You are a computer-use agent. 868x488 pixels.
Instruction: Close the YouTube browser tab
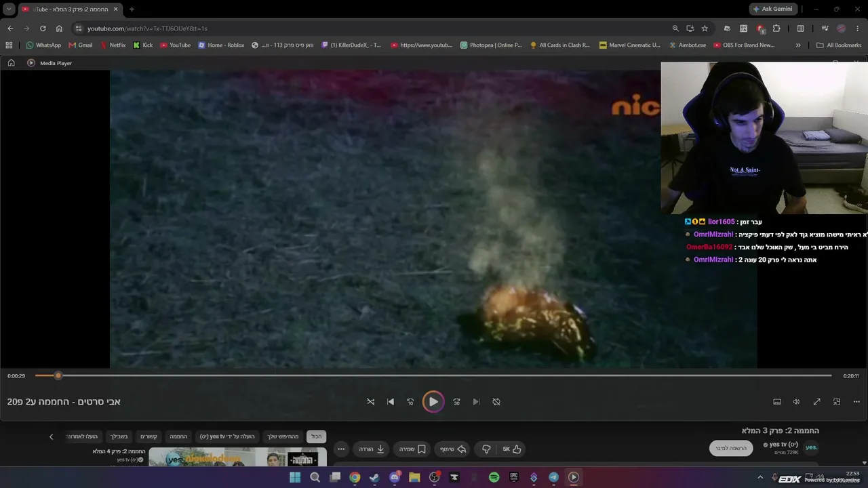(x=115, y=9)
